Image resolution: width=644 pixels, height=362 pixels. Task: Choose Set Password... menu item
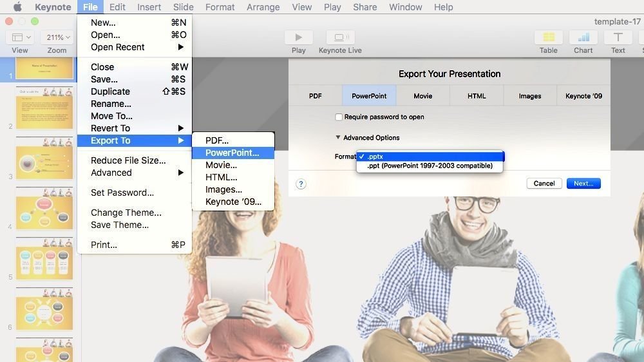pos(135,193)
